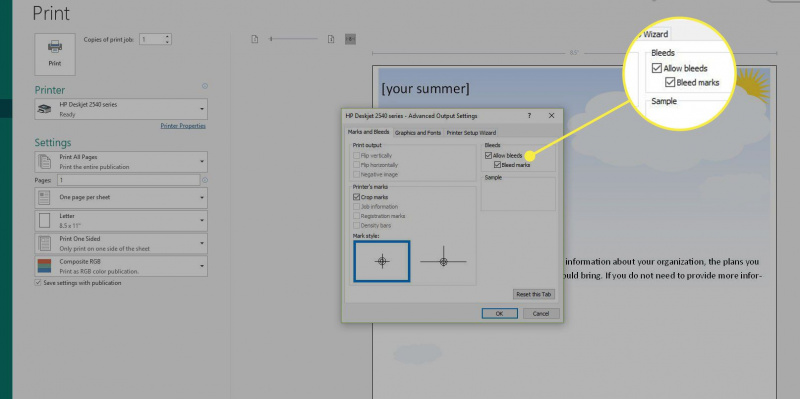Click the Pages input field

pos(129,180)
